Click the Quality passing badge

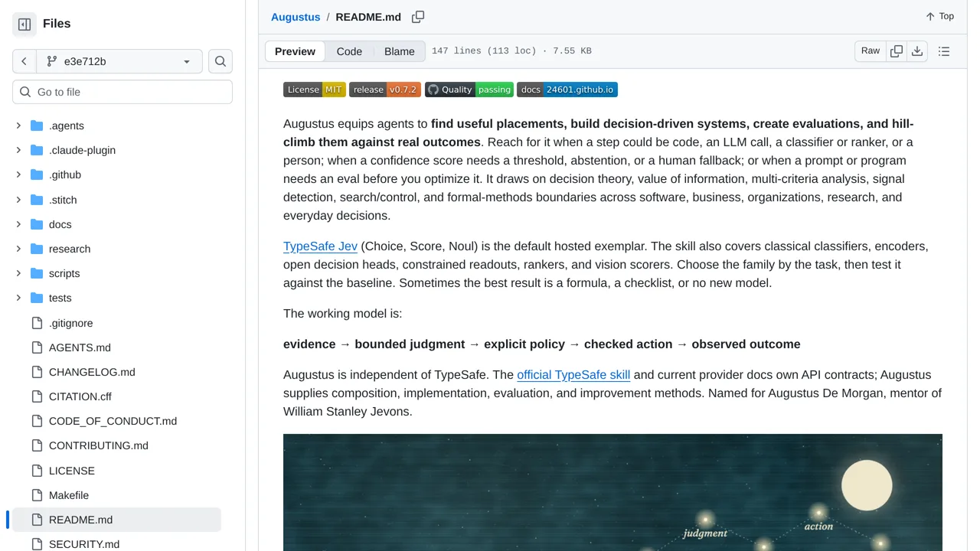tap(469, 90)
